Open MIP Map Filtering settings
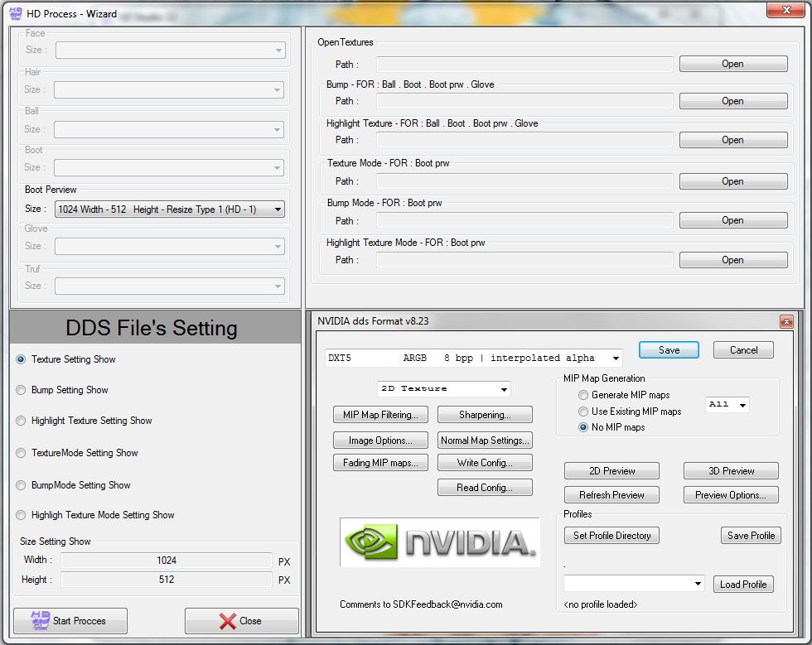 click(x=380, y=415)
